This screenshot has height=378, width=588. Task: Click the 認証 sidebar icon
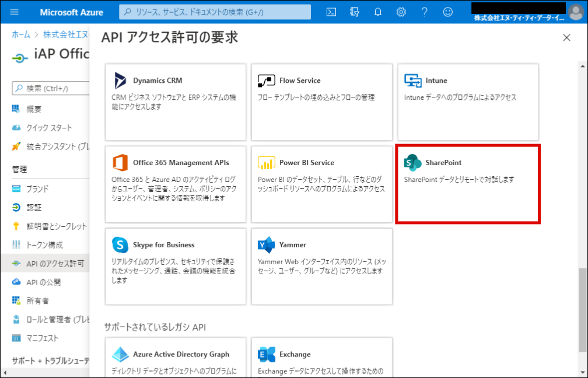point(16,208)
